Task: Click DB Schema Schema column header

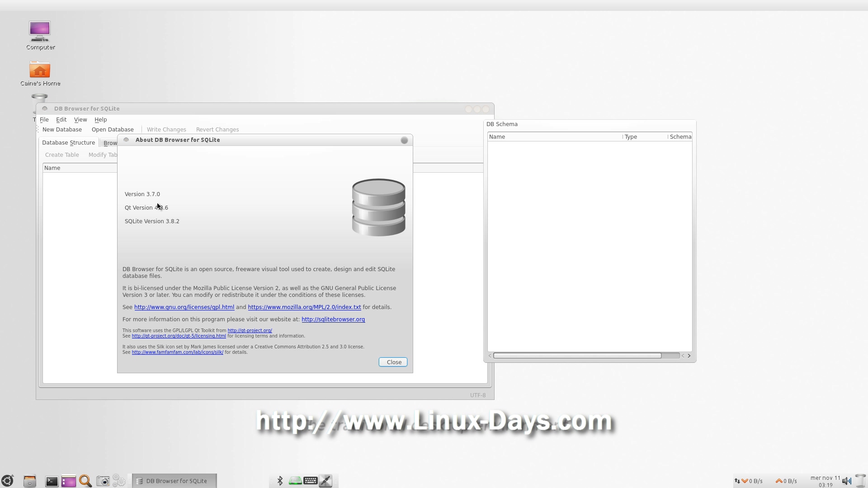Action: click(680, 137)
